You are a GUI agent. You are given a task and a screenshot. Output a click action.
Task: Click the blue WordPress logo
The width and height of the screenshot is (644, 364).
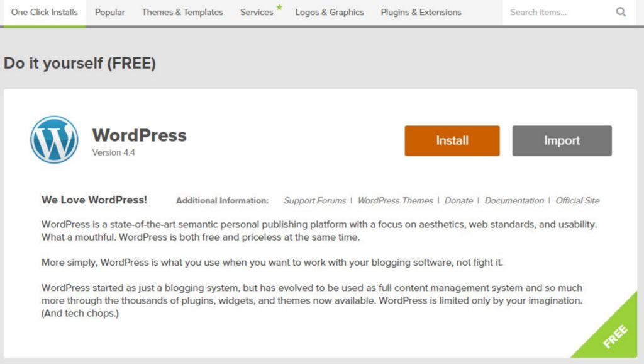coord(54,140)
